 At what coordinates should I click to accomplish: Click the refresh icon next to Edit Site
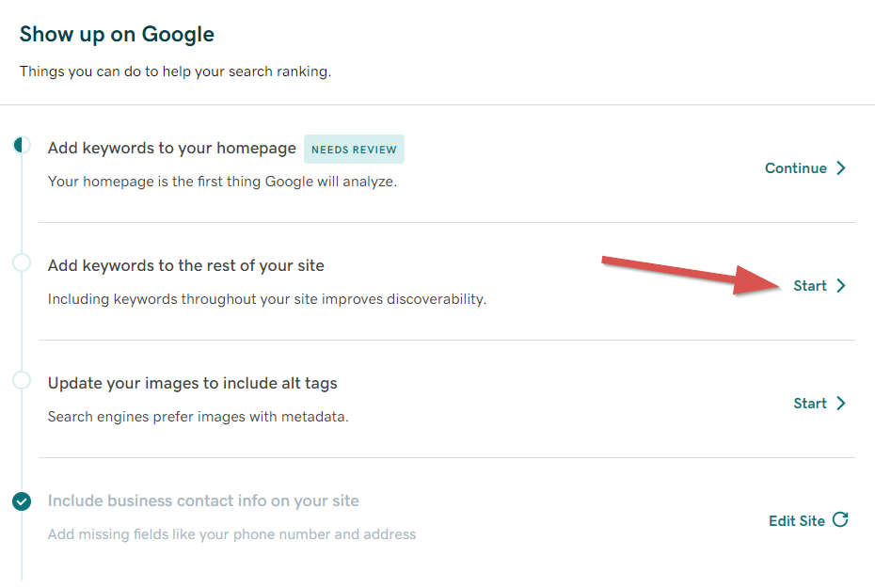pos(840,519)
